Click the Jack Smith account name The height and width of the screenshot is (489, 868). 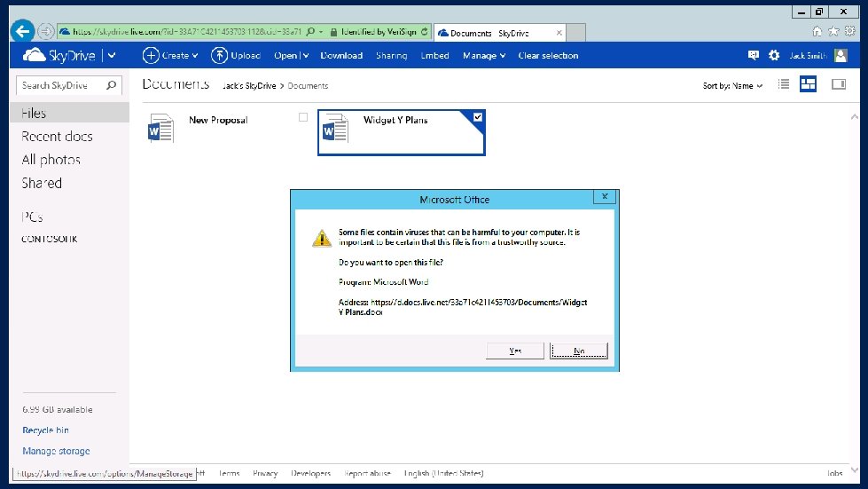pyautogui.click(x=809, y=55)
